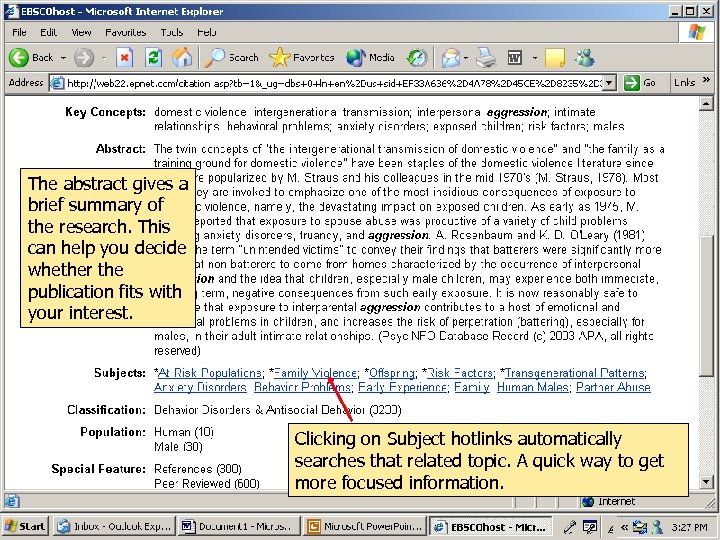Follow the Transgenerational Patterns subject link
The width and height of the screenshot is (720, 540).
click(x=575, y=373)
